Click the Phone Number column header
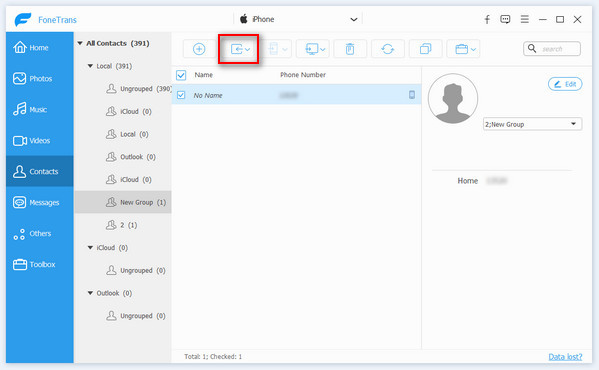Screen dimensions: 599x370 303,75
